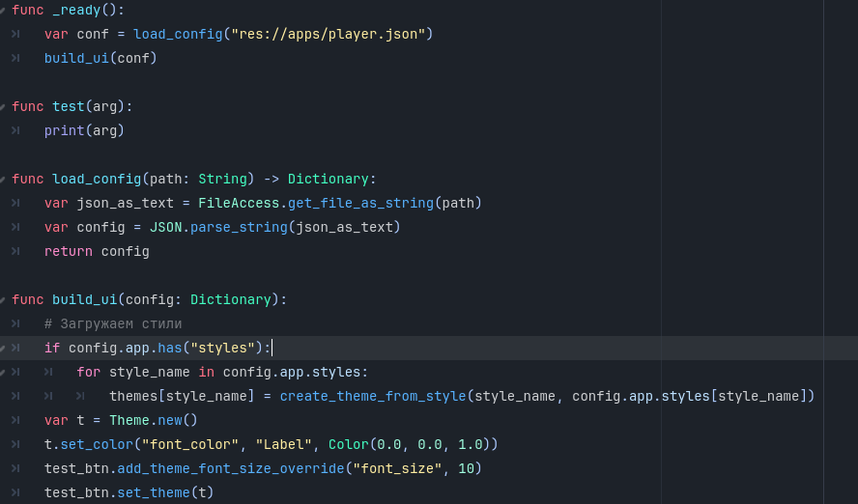Click Dictionary after the -> arrow
Image resolution: width=858 pixels, height=504 pixels.
[x=329, y=179]
